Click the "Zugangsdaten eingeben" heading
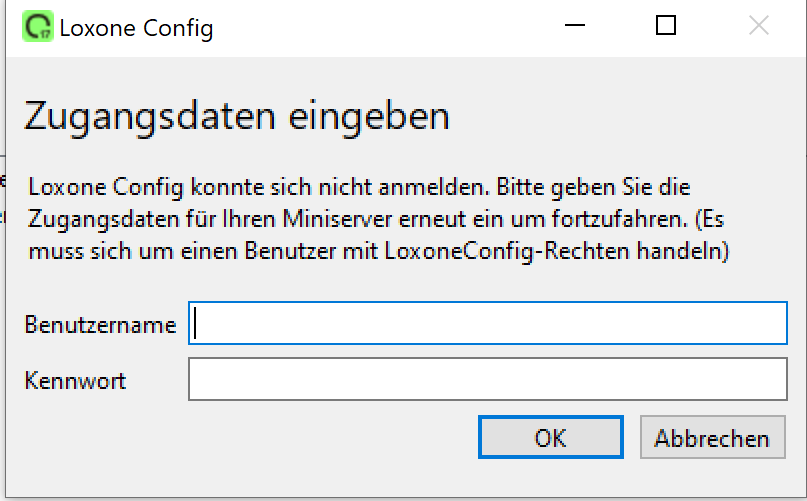The image size is (807, 501). coord(236,116)
